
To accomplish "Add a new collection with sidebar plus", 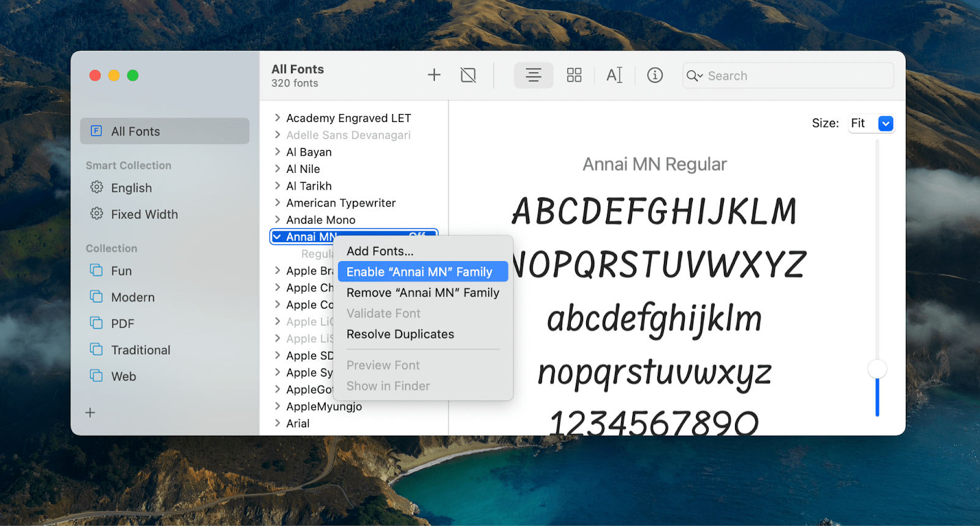I will [x=90, y=413].
